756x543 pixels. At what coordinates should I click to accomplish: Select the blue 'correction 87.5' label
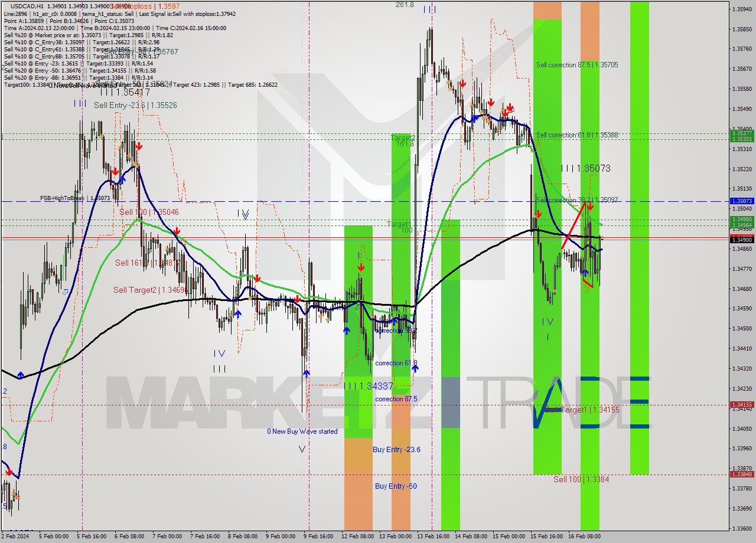[396, 399]
